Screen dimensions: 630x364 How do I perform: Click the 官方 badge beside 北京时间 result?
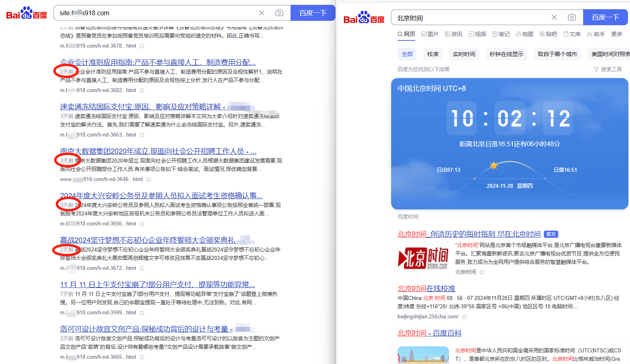tap(551, 234)
